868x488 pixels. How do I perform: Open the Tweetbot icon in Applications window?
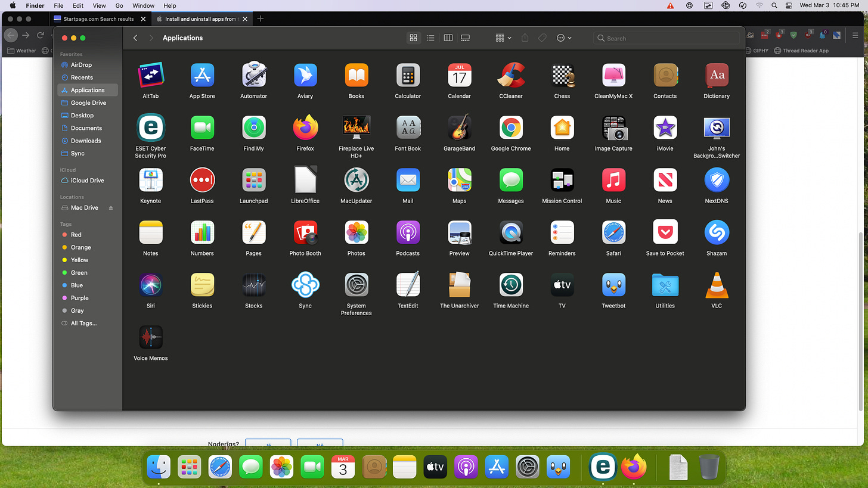coord(613,285)
